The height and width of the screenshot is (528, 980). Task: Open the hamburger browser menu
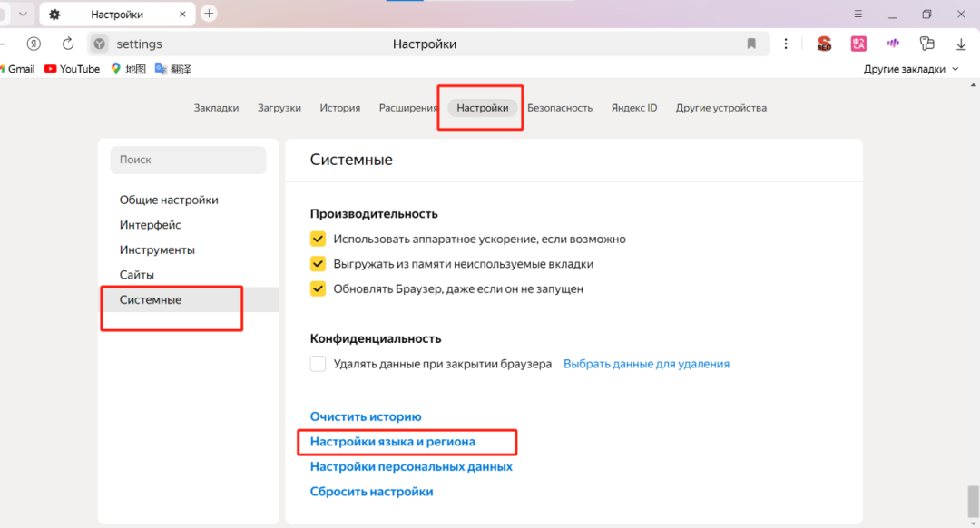(x=858, y=14)
